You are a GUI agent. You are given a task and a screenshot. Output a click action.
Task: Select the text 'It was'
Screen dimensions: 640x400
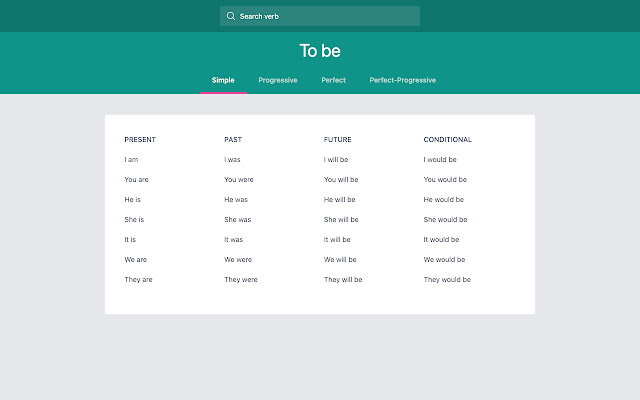click(x=233, y=240)
